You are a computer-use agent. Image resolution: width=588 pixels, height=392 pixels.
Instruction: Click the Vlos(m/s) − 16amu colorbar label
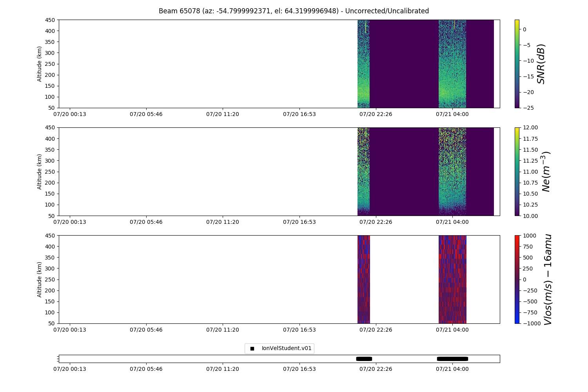click(548, 279)
